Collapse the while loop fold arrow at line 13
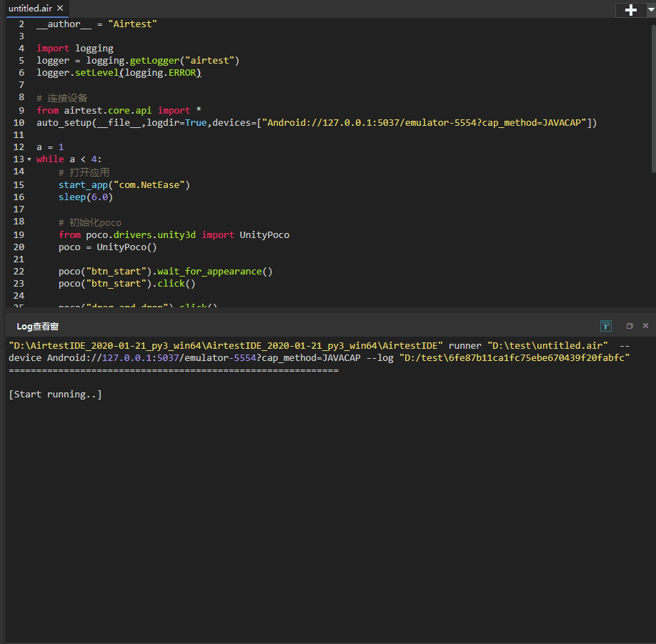Viewport: 656px width, 644px height. [29, 159]
